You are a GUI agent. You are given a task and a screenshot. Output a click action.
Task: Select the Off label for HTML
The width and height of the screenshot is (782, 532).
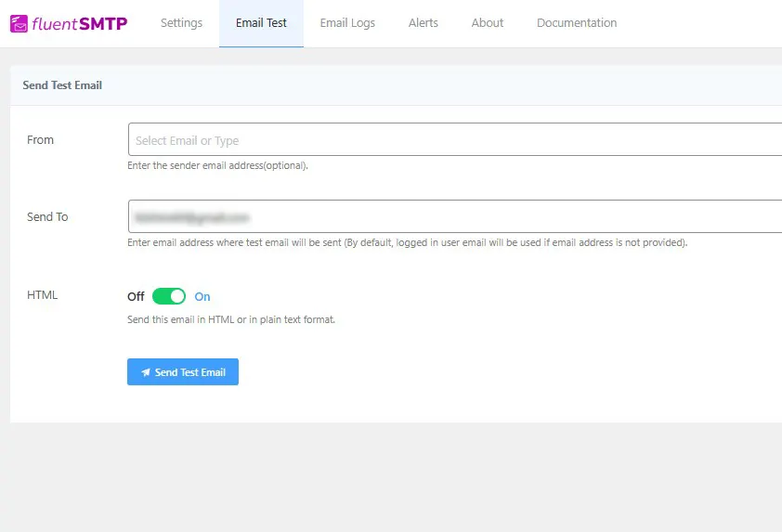click(x=136, y=297)
